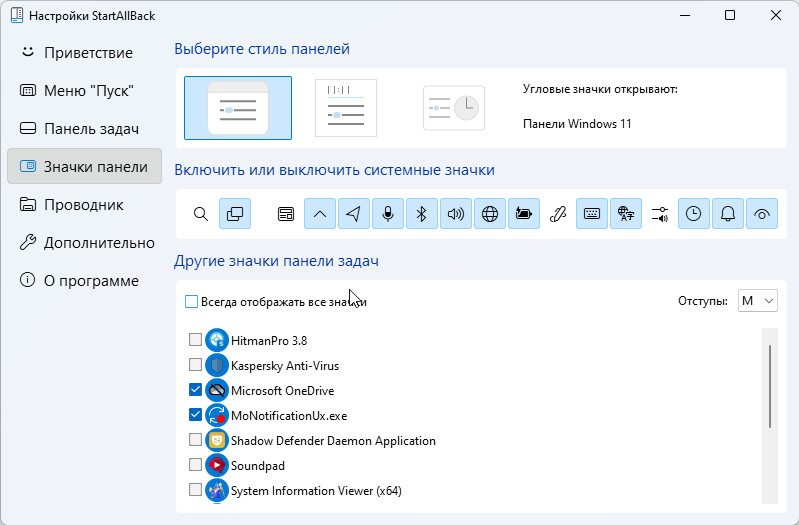
Task: Click the System Information Viewer icon
Action: [x=217, y=490]
